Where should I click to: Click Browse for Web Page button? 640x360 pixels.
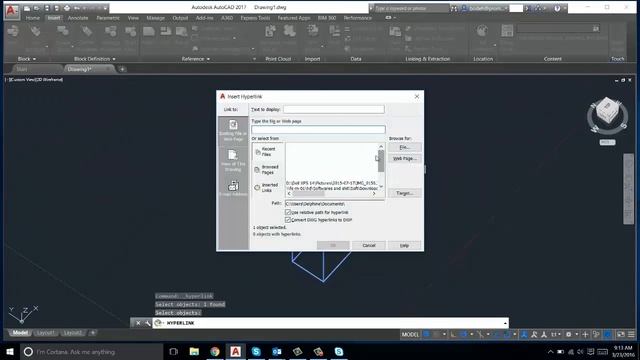(x=404, y=158)
